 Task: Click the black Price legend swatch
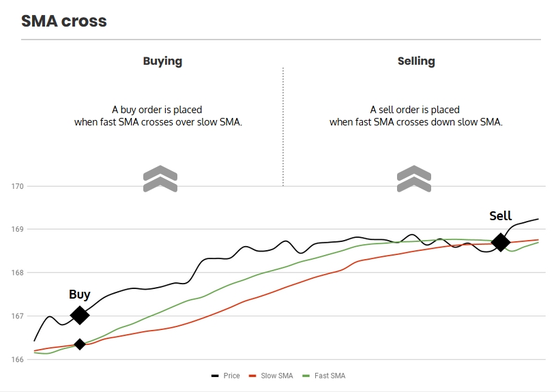[x=215, y=376]
